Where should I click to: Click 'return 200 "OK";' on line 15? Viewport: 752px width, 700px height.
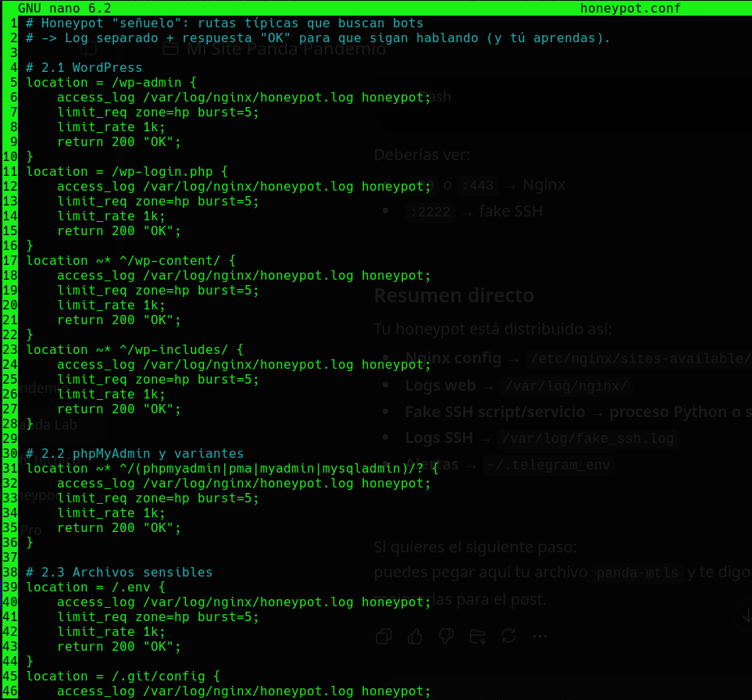(x=119, y=231)
